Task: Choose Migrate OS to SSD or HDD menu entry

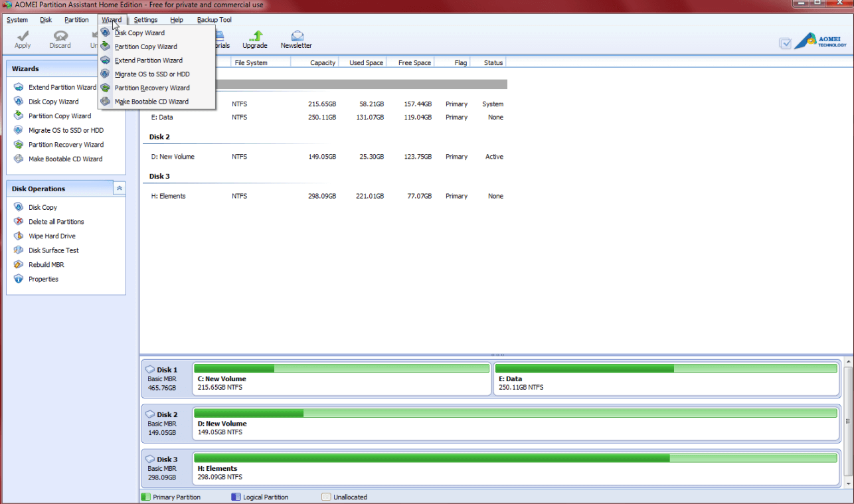Action: click(x=157, y=74)
